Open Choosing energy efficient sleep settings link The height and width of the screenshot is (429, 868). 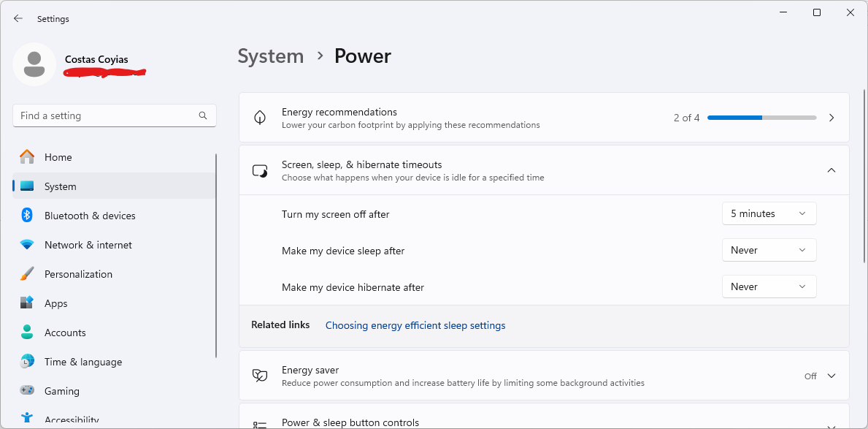point(415,325)
